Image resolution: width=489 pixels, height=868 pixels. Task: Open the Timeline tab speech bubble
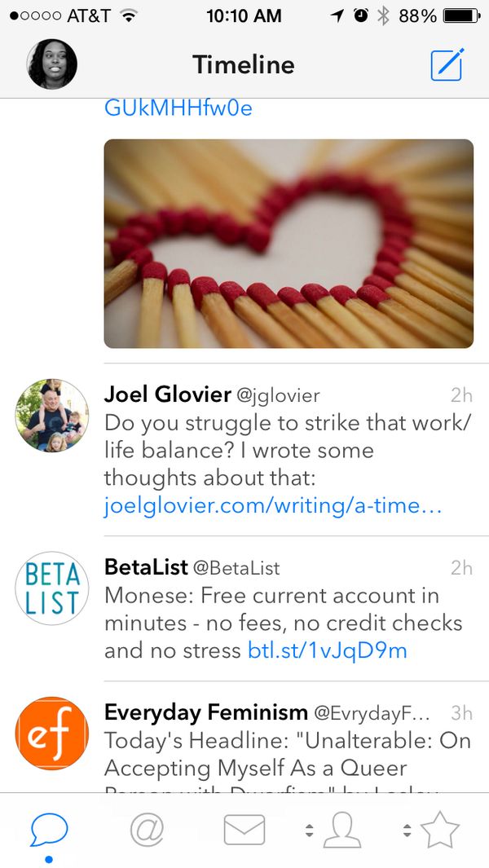click(49, 830)
